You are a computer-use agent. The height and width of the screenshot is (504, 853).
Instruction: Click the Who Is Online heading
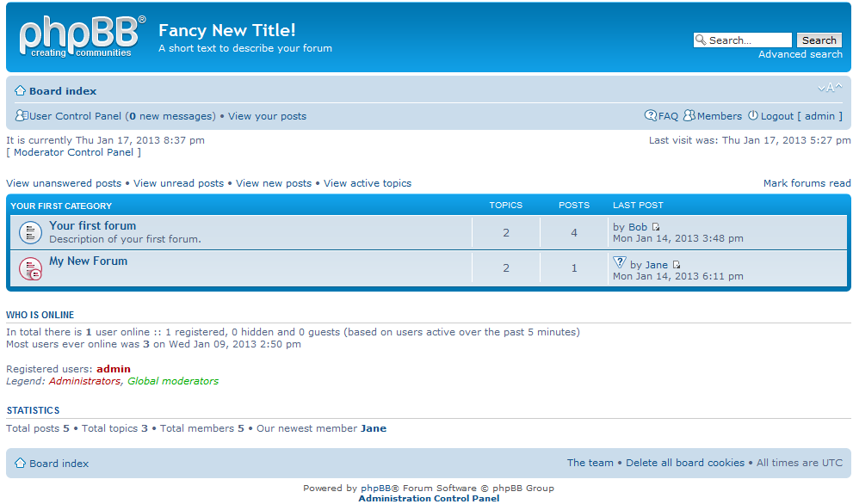[x=40, y=315]
